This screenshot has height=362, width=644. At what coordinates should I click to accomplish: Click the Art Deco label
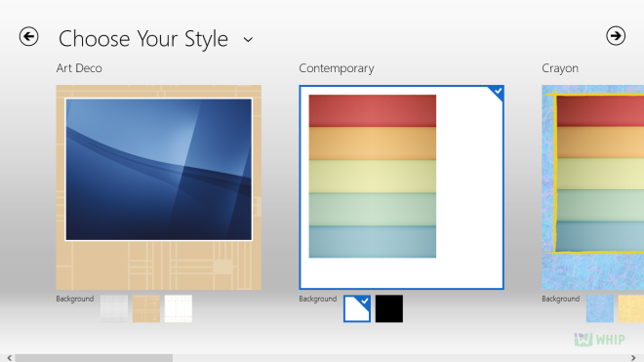(79, 68)
